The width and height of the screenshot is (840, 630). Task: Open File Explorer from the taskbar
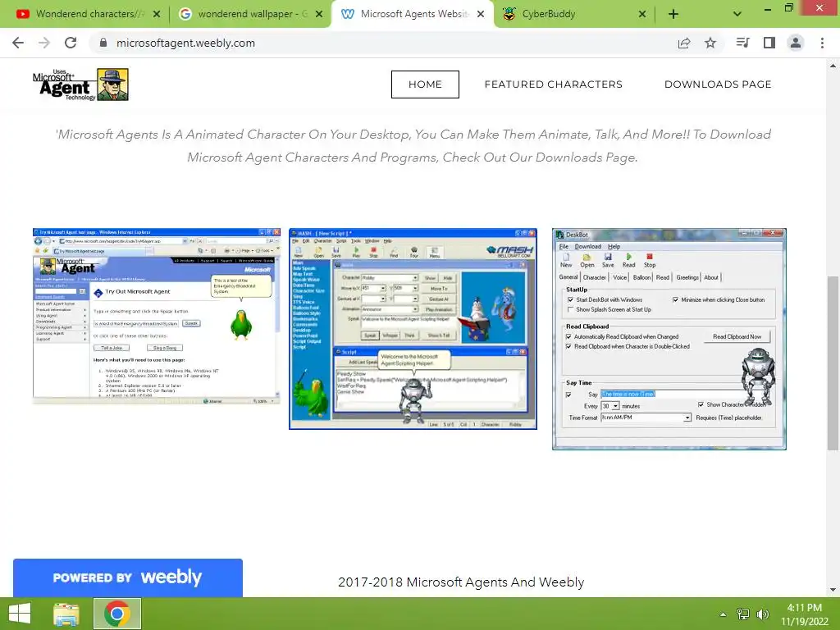tap(66, 614)
